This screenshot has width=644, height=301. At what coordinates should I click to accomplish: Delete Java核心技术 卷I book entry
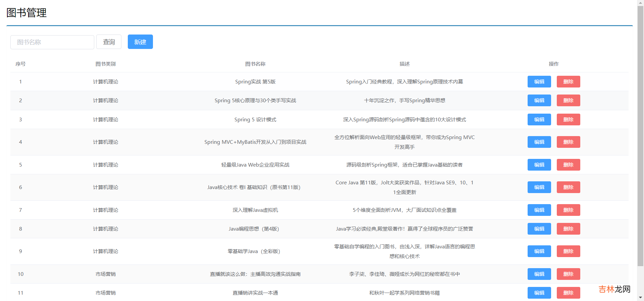[569, 187]
